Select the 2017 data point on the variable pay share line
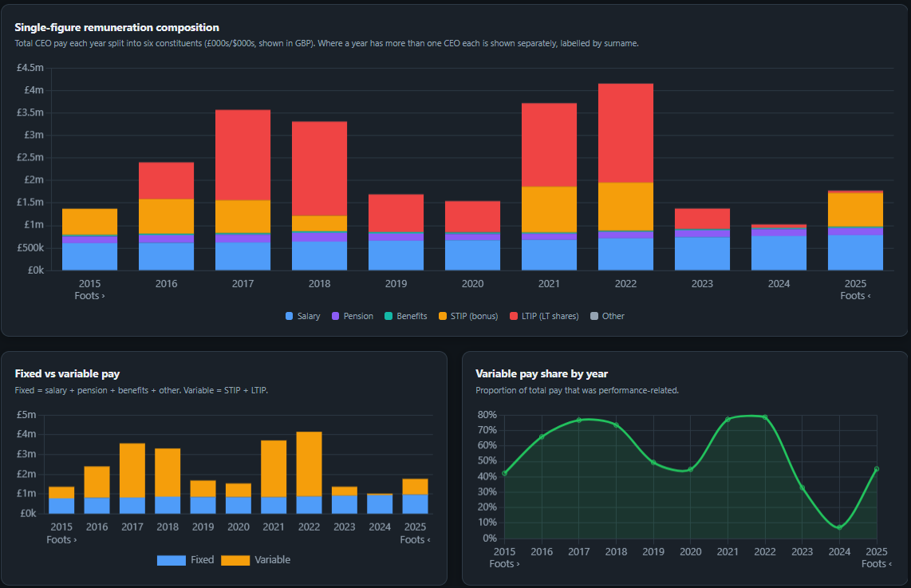The image size is (911, 588). click(578, 420)
